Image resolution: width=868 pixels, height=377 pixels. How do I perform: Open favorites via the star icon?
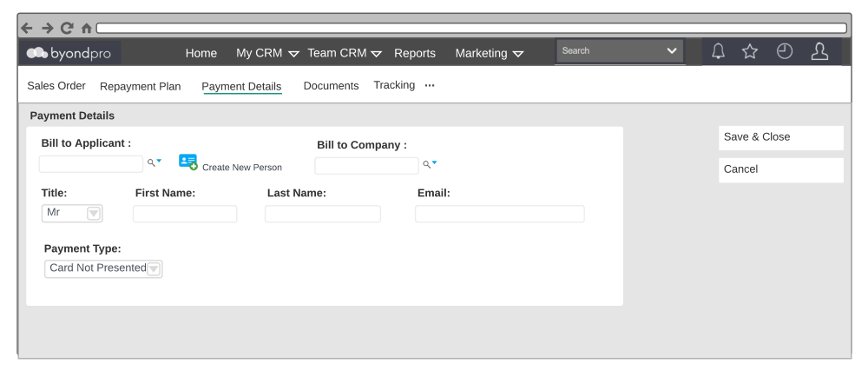[750, 53]
